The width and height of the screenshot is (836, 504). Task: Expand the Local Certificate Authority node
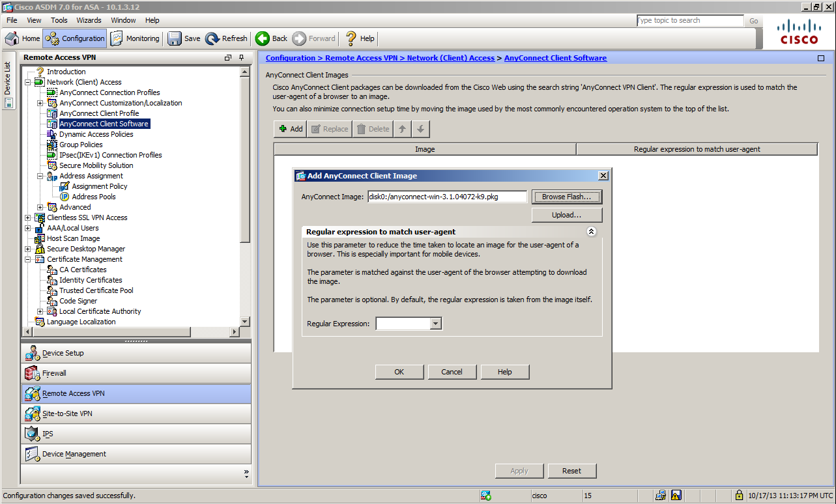(40, 311)
